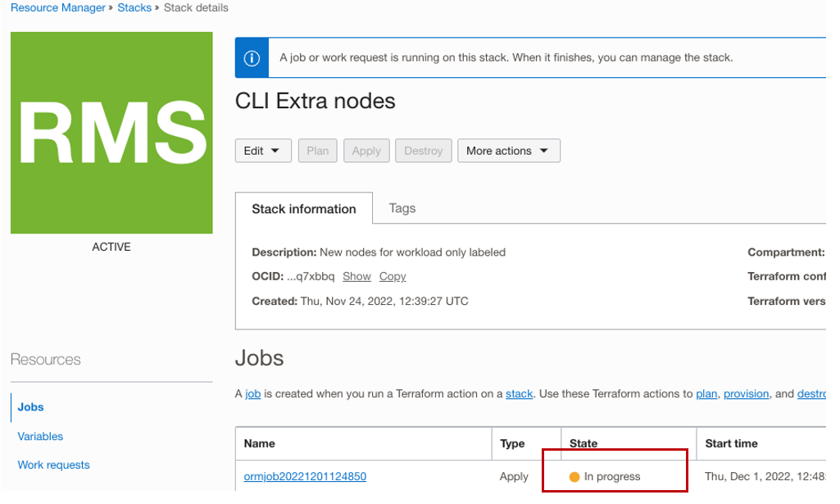Click the Destroy button
Viewport: 840px width, 504px height.
click(x=423, y=151)
